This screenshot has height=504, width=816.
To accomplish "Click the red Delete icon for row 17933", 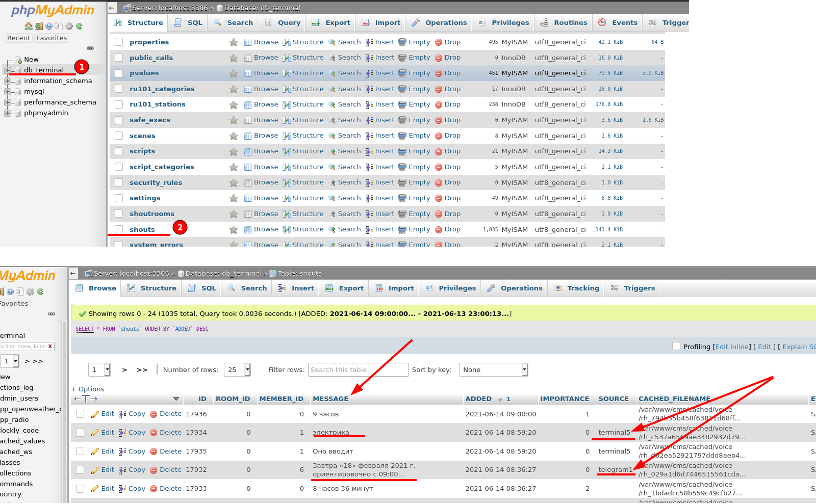I will click(x=154, y=489).
